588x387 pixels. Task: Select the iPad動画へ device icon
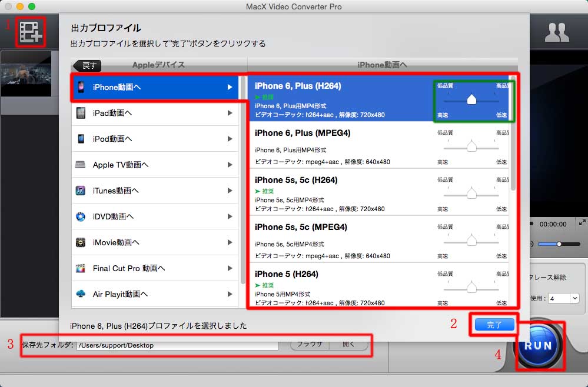tap(81, 113)
